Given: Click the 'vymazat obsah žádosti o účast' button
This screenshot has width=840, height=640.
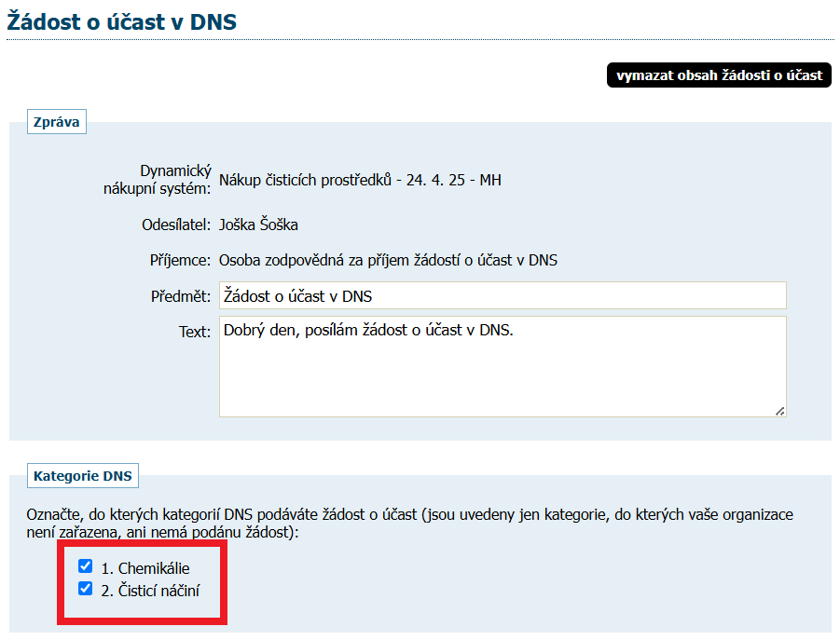Looking at the screenshot, I should pyautogui.click(x=719, y=75).
